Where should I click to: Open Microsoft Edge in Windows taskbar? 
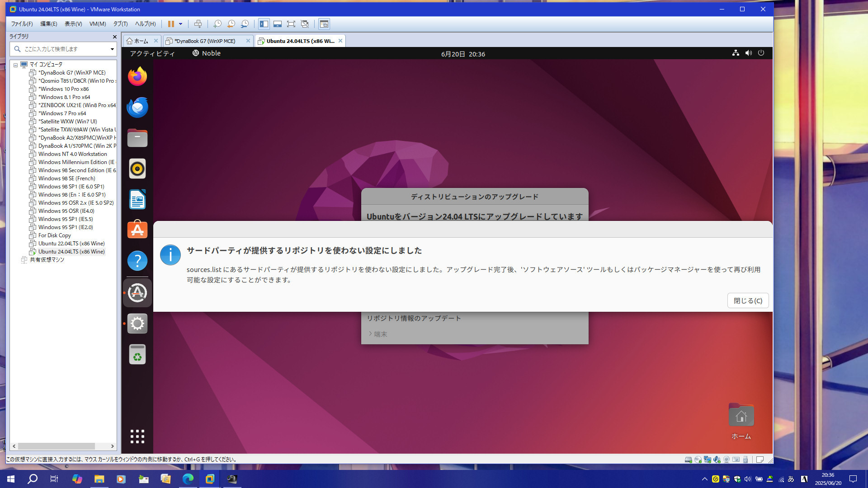point(188,479)
